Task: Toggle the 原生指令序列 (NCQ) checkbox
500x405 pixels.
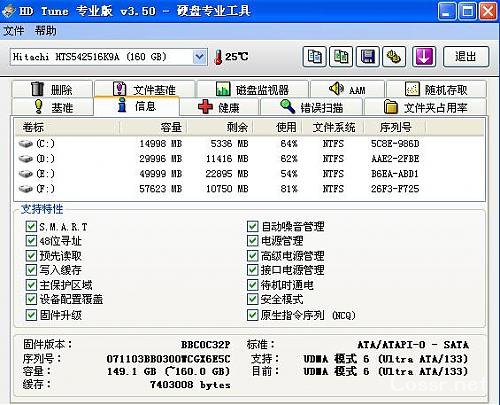Action: [x=252, y=315]
